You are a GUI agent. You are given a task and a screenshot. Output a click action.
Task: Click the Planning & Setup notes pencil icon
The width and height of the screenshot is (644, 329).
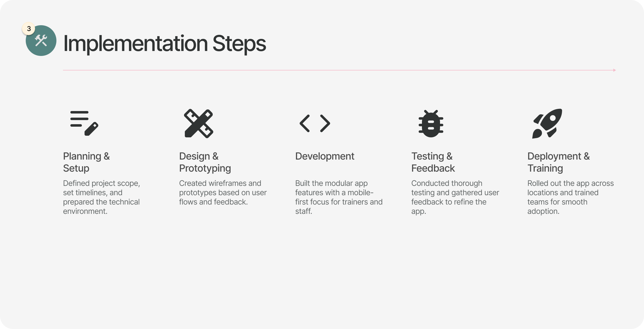pyautogui.click(x=84, y=123)
